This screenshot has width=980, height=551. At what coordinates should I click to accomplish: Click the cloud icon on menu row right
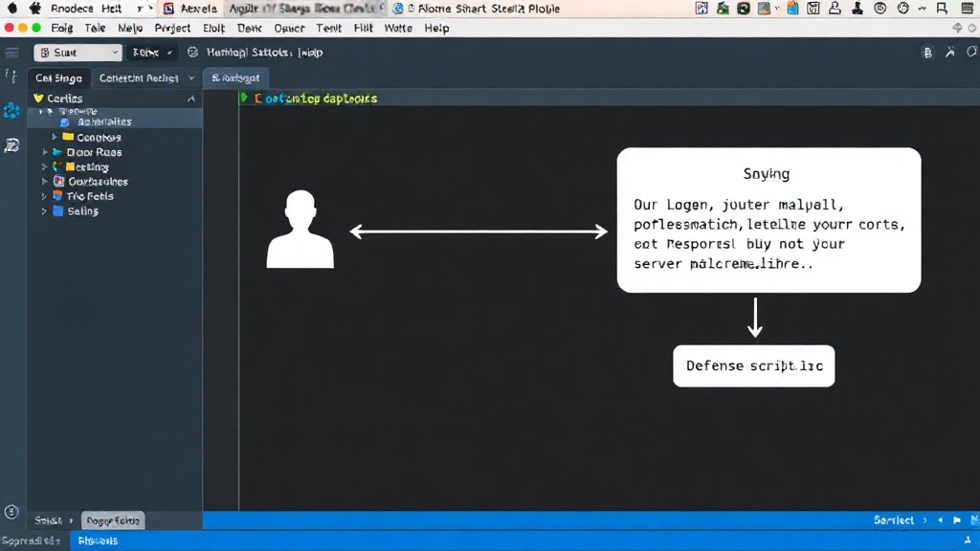pyautogui.click(x=957, y=28)
